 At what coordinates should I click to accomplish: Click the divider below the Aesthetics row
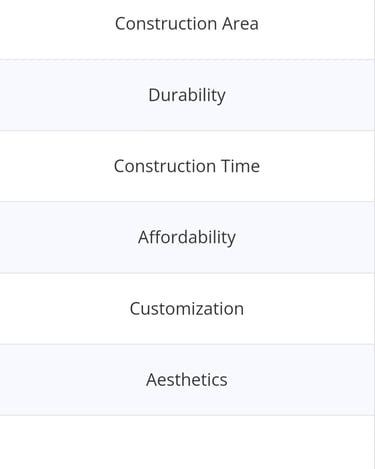pos(187,415)
